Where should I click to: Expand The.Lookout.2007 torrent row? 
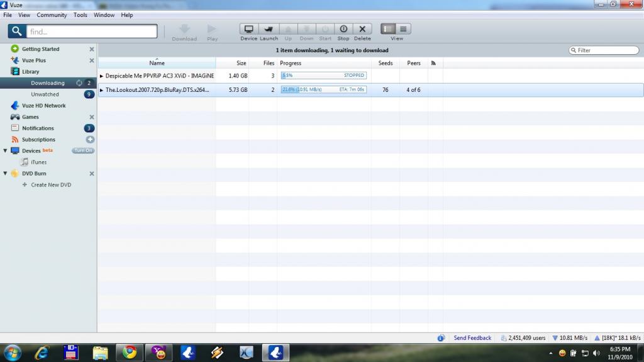click(x=101, y=90)
